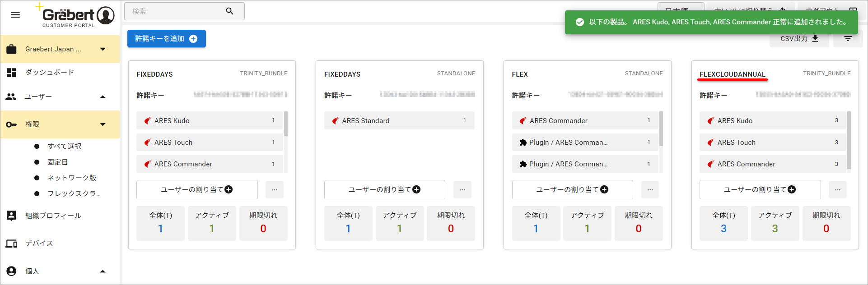Click ユーザーの割り当て in FIXEDDAYS STANDALONE card

click(x=385, y=189)
